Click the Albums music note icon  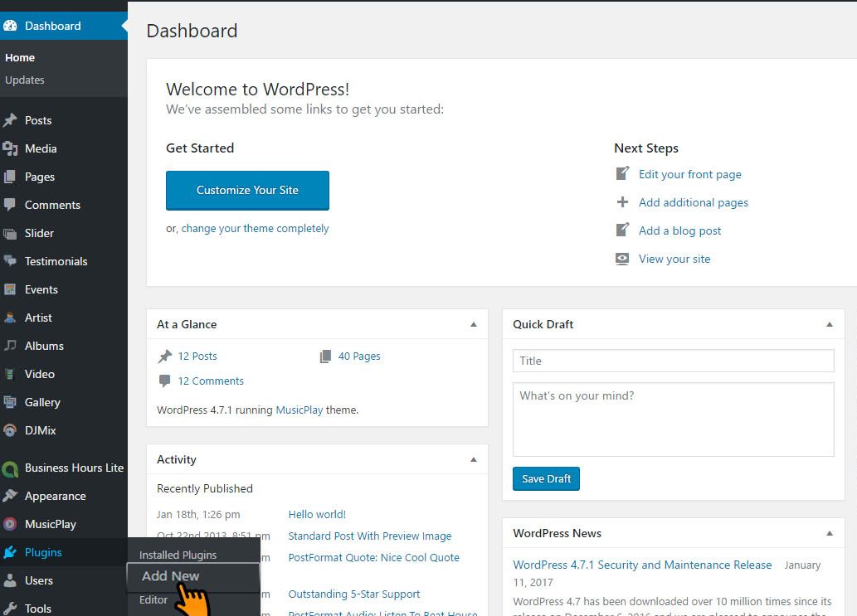tap(10, 346)
